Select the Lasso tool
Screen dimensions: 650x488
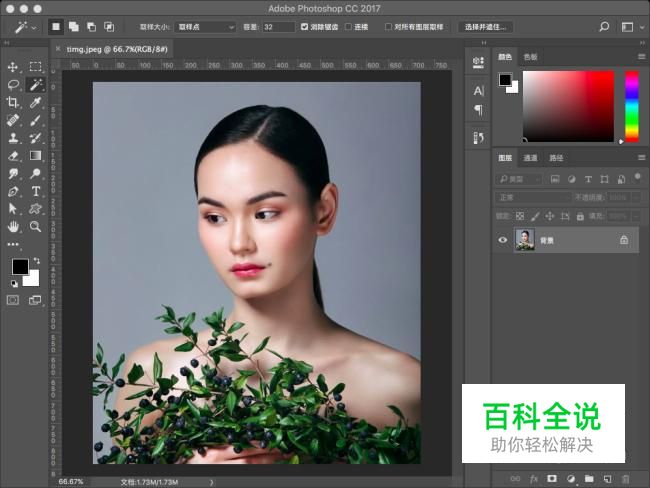[x=13, y=84]
